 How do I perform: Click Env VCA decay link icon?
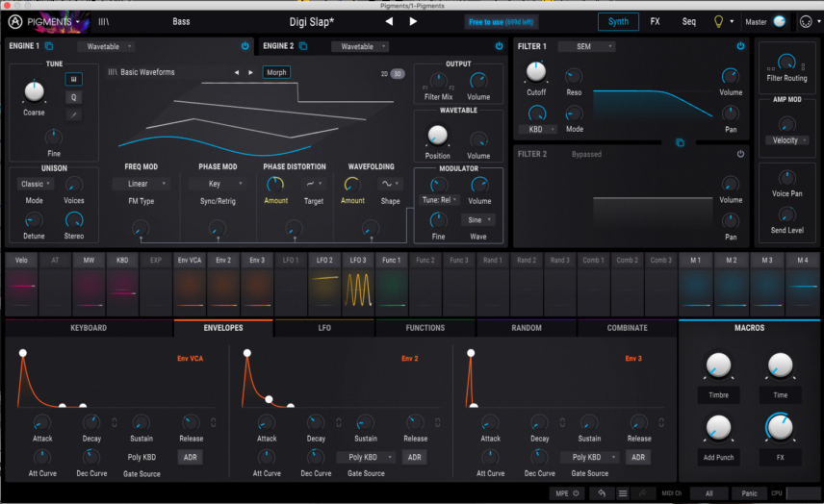click(114, 422)
